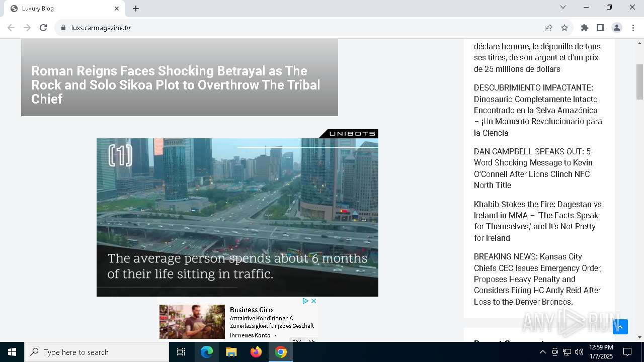This screenshot has height=362, width=644.
Task: Click the Business Giro ad title
Action: pyautogui.click(x=251, y=310)
